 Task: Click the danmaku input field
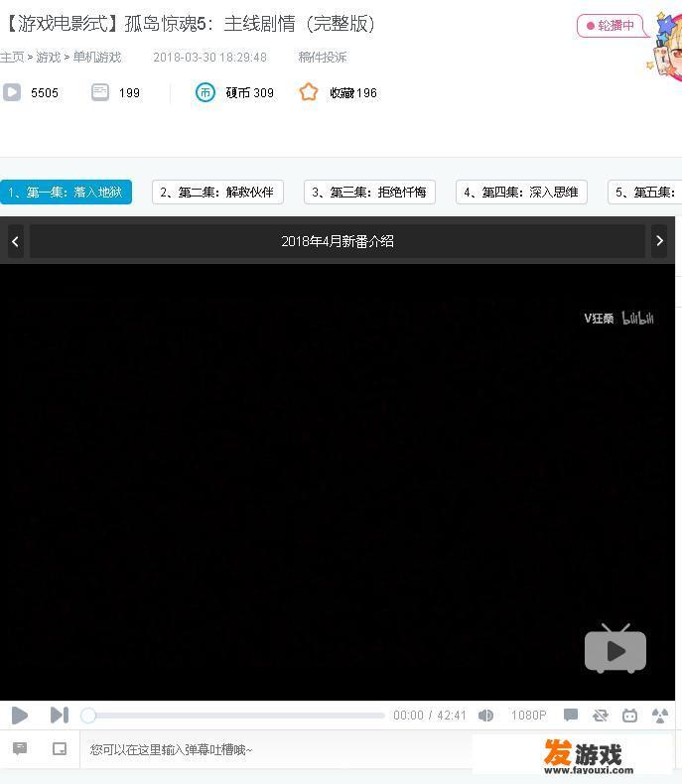(276, 749)
